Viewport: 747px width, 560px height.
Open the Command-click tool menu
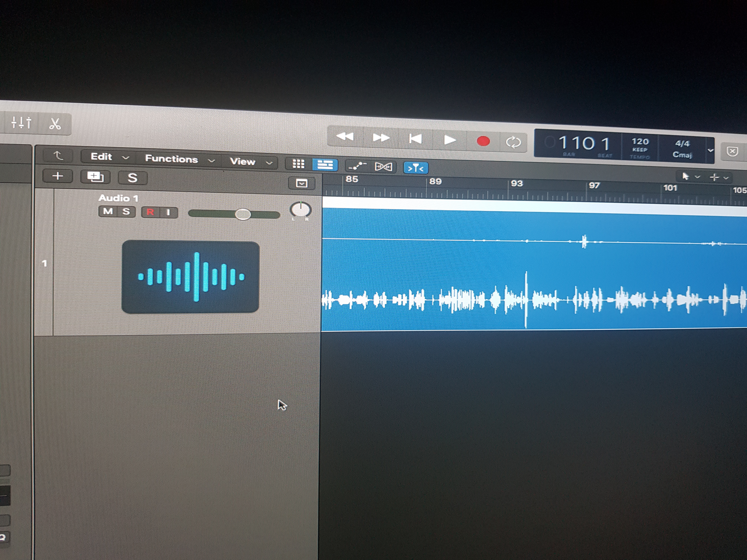click(719, 178)
